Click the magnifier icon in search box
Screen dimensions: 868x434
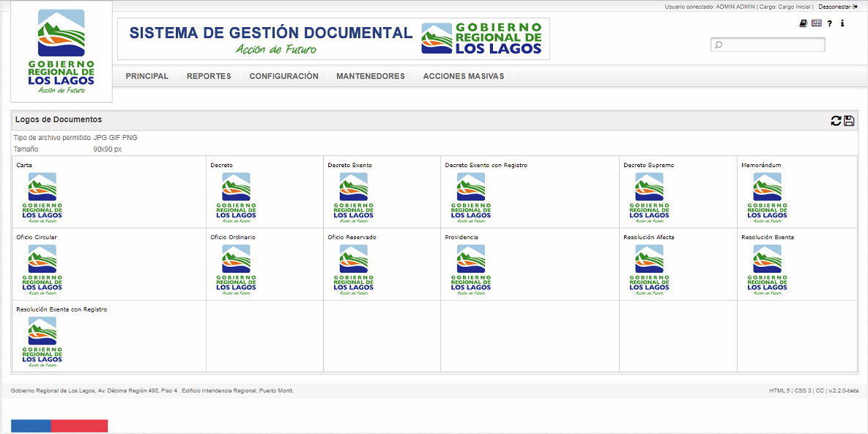(x=719, y=45)
